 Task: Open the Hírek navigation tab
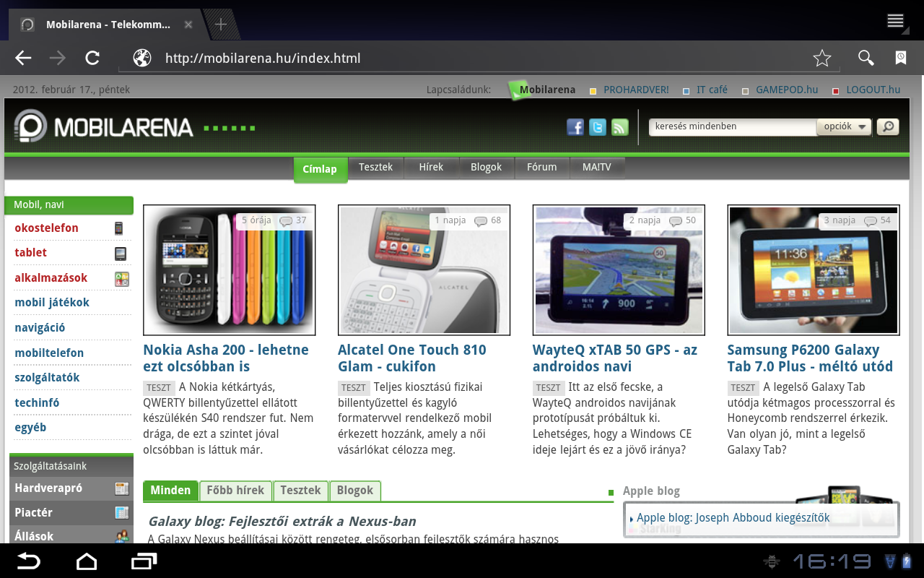[431, 167]
